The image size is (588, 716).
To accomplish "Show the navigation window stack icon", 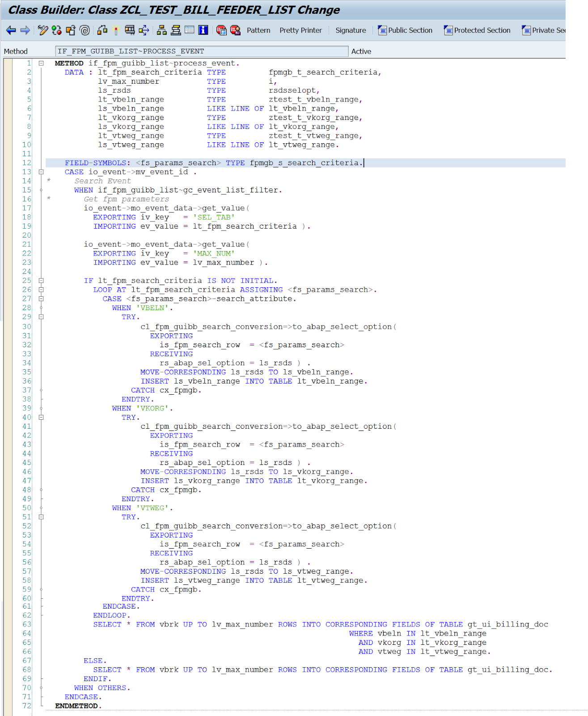I will (x=176, y=30).
